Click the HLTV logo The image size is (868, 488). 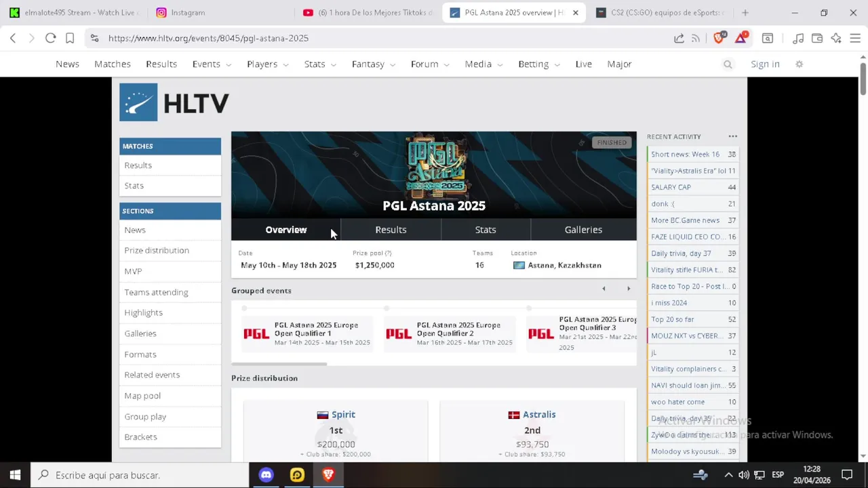pos(174,102)
